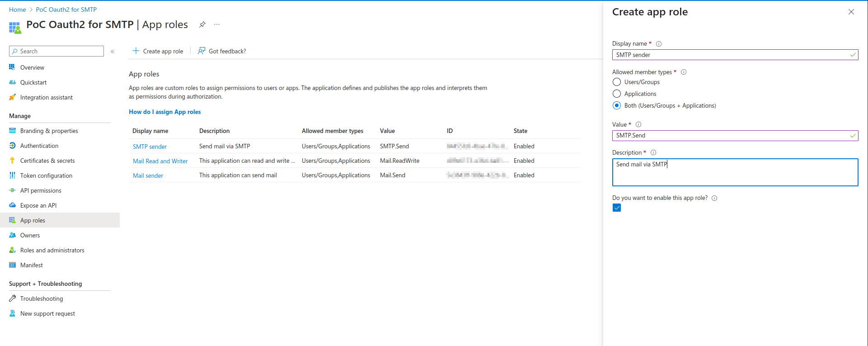Select Applications radio button
Screen dimensions: 868x346
[617, 94]
